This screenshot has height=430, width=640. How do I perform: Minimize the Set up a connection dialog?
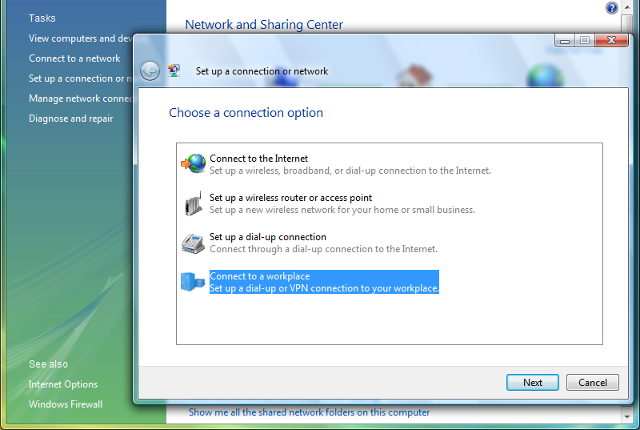(564, 40)
